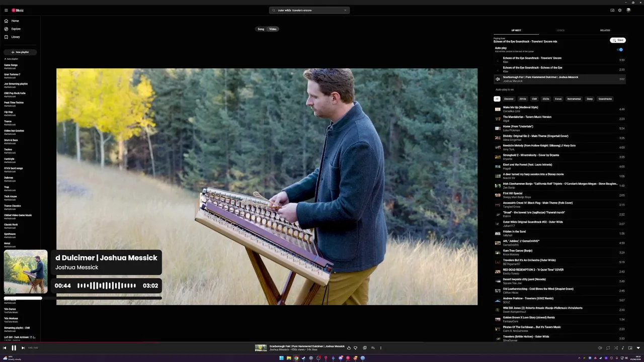Save the queue to a playlist
The height and width of the screenshot is (362, 644).
618,40
